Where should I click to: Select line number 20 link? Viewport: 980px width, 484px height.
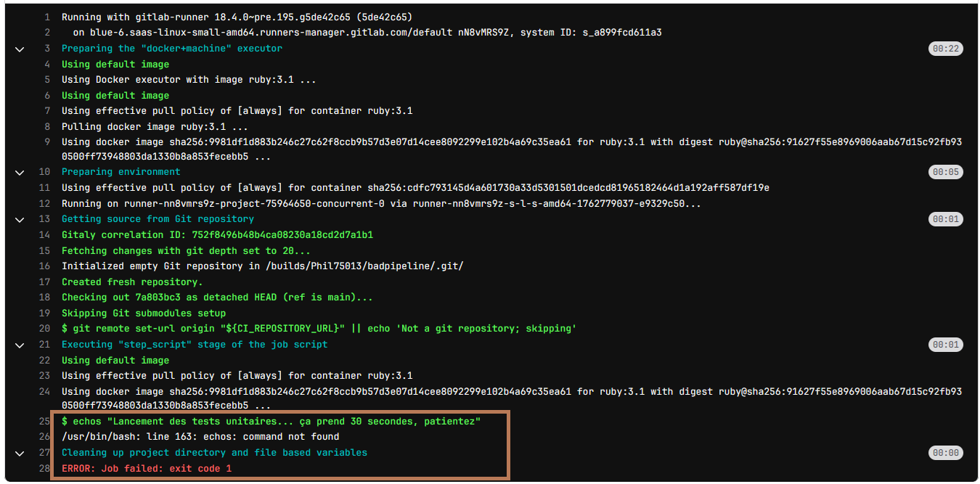point(44,329)
